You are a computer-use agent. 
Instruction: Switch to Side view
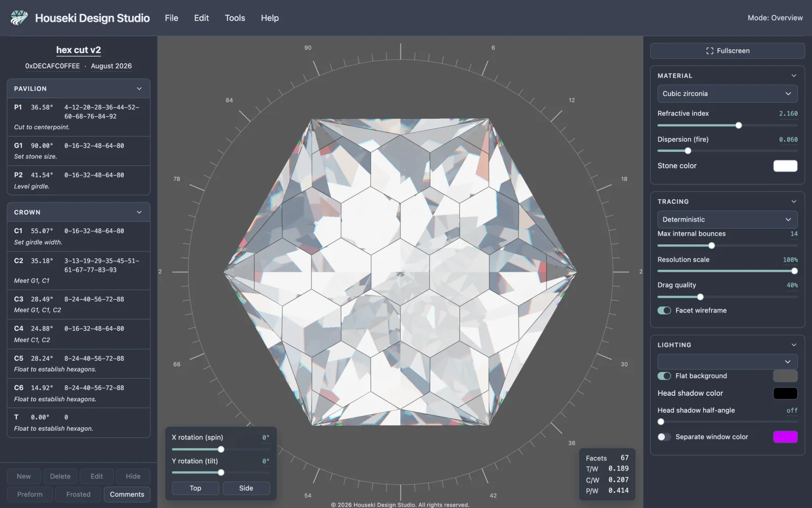tap(246, 488)
